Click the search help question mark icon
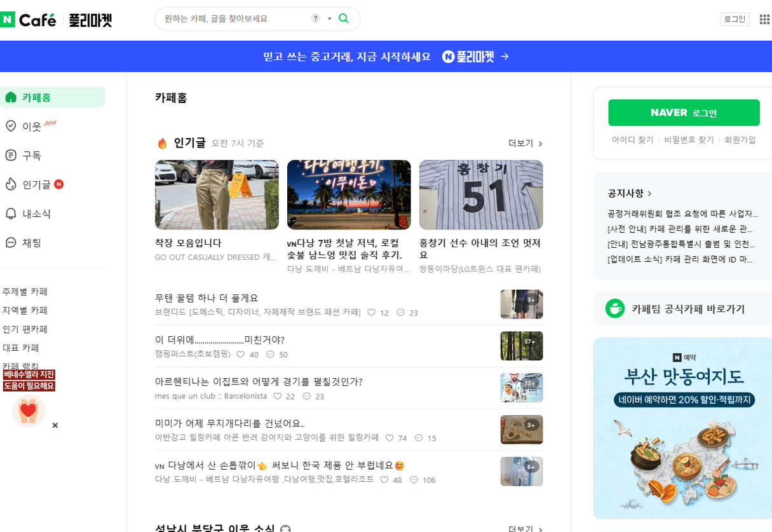The height and width of the screenshot is (532, 772). point(316,18)
